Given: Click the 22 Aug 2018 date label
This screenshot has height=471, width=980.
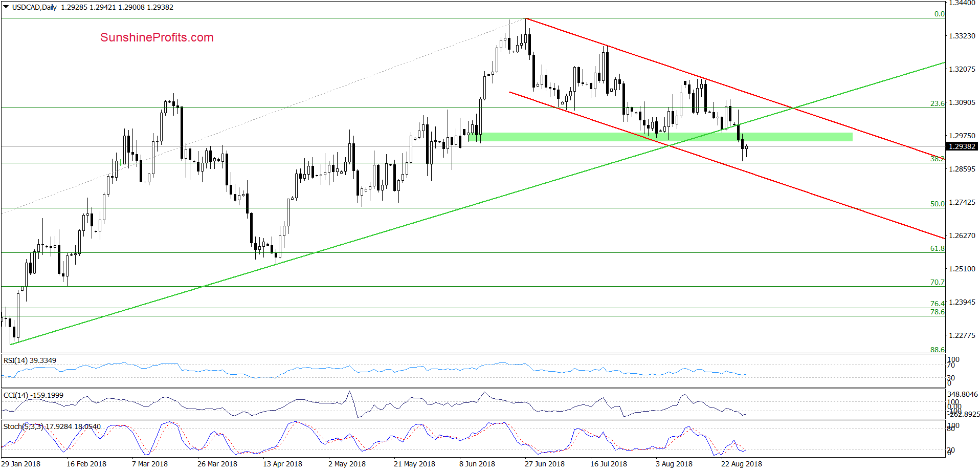Looking at the screenshot, I should point(742,464).
